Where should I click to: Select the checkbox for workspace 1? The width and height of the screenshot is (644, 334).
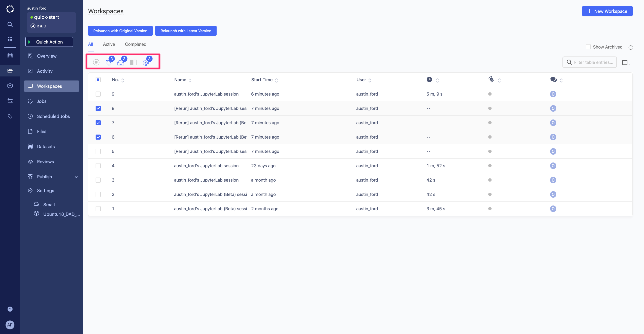coord(98,209)
